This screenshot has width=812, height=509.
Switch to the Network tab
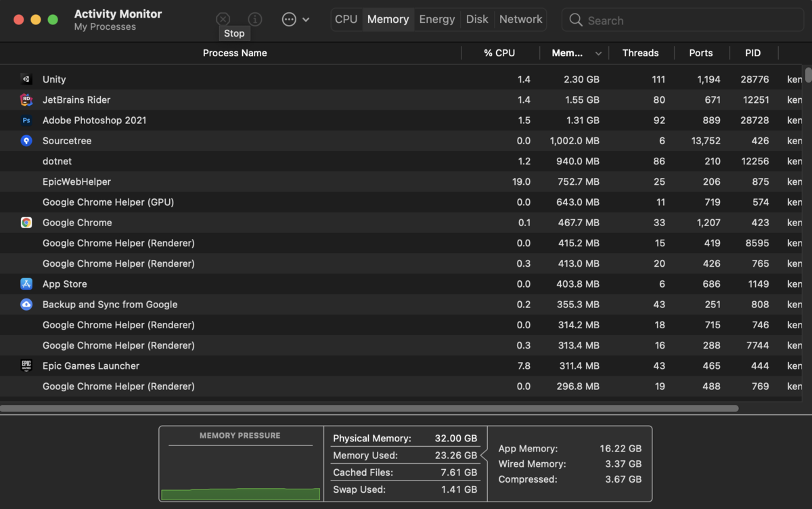point(521,20)
